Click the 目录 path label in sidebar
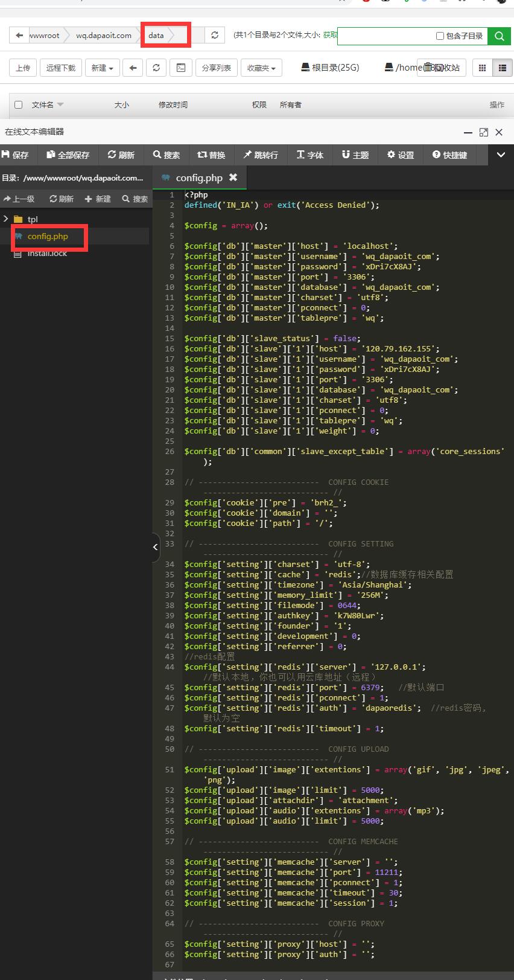The width and height of the screenshot is (514, 980). click(x=72, y=178)
